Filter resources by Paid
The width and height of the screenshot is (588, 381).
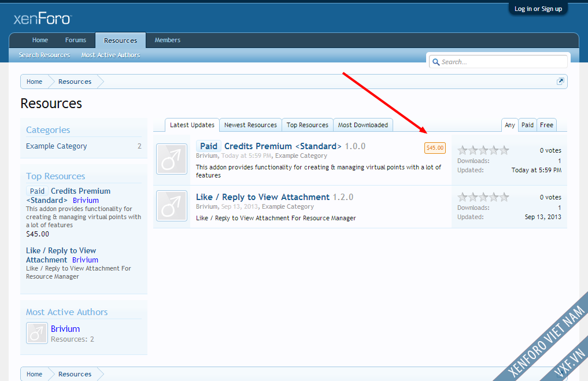tap(527, 125)
